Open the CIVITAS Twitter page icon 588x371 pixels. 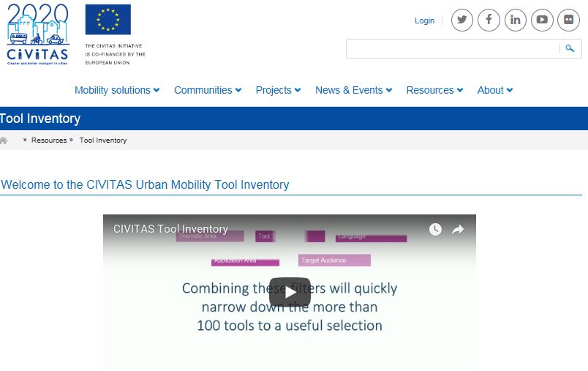[462, 20]
